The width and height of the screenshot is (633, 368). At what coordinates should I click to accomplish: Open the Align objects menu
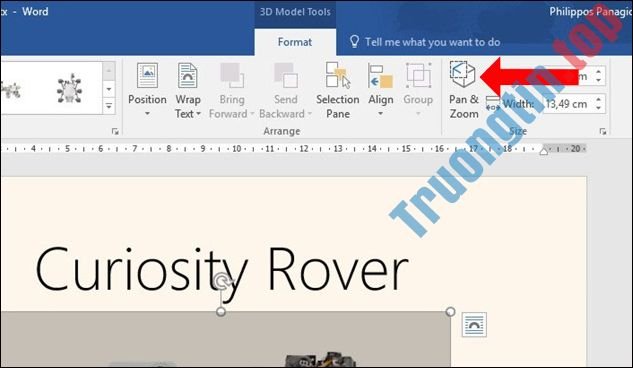pyautogui.click(x=380, y=90)
